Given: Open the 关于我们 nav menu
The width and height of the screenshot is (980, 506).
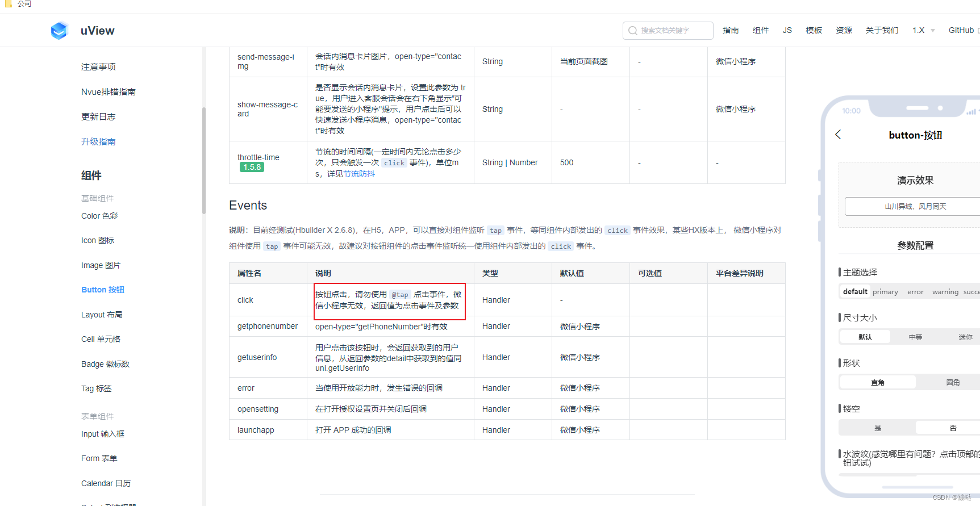Looking at the screenshot, I should 882,30.
